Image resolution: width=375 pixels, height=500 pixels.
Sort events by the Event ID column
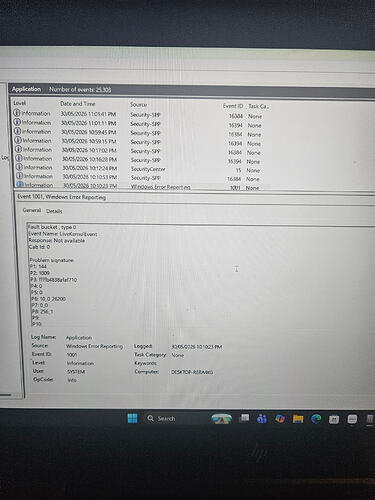[x=233, y=106]
